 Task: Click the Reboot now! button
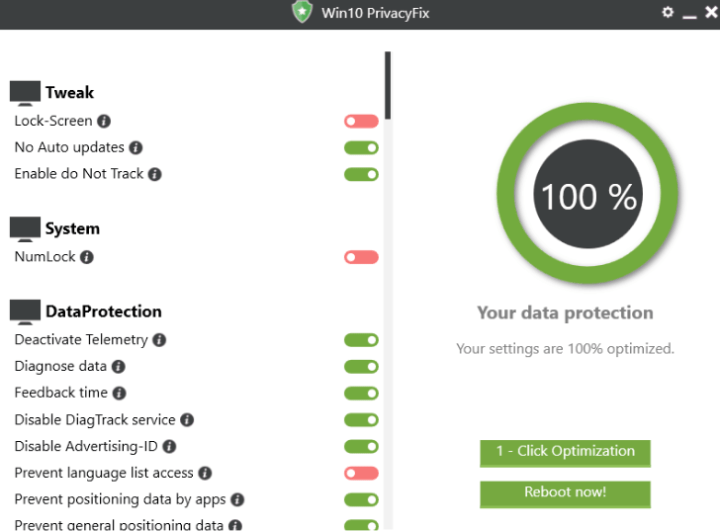(x=565, y=494)
